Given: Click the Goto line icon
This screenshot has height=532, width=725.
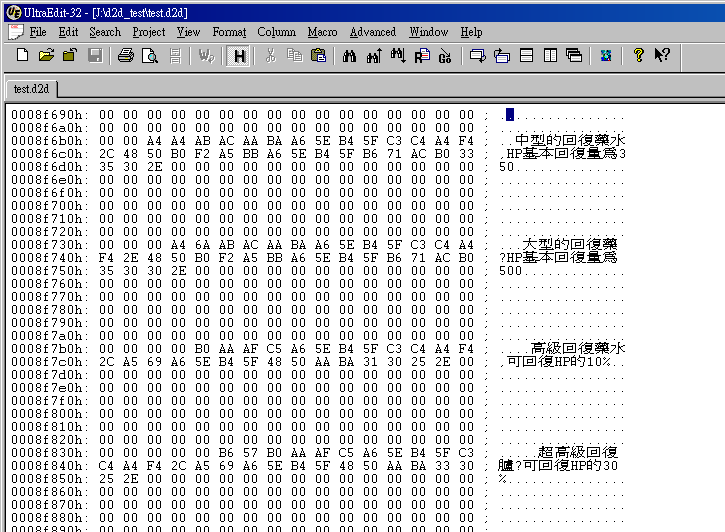Looking at the screenshot, I should tap(445, 55).
